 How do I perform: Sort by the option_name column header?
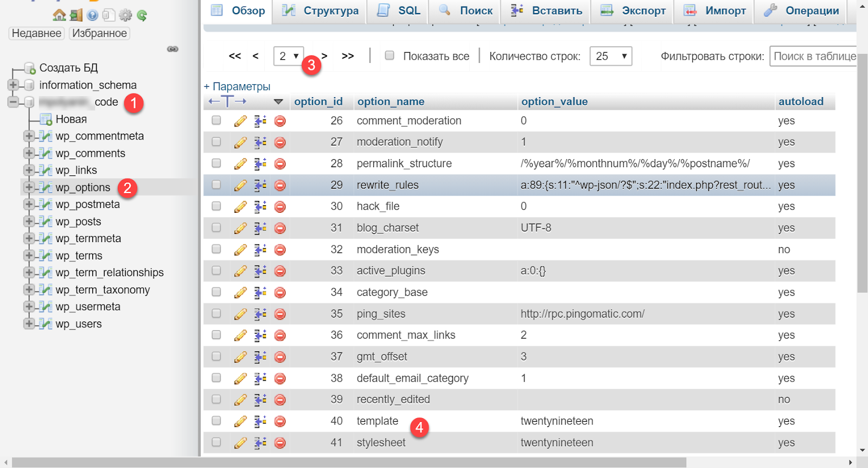click(391, 102)
